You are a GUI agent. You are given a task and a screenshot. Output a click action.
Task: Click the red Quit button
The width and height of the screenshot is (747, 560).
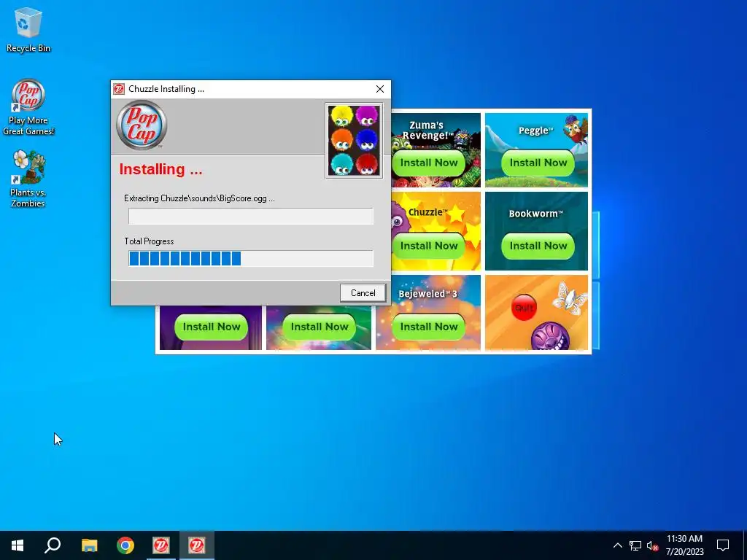pyautogui.click(x=524, y=308)
